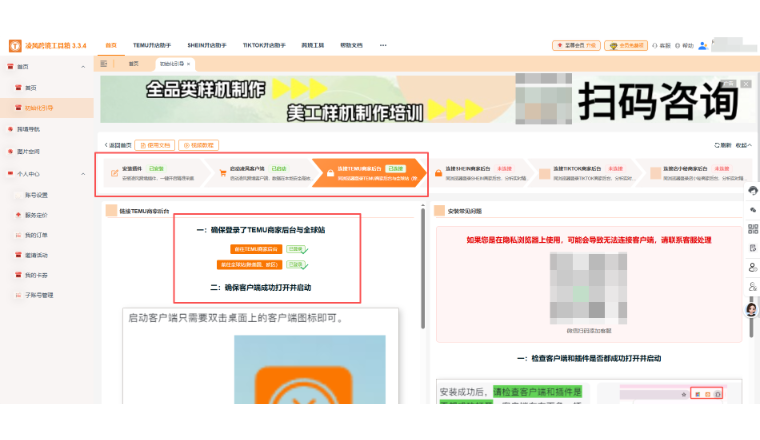Click the 会员 coupon button beside upgrade
760x440 pixels.
pos(626,45)
